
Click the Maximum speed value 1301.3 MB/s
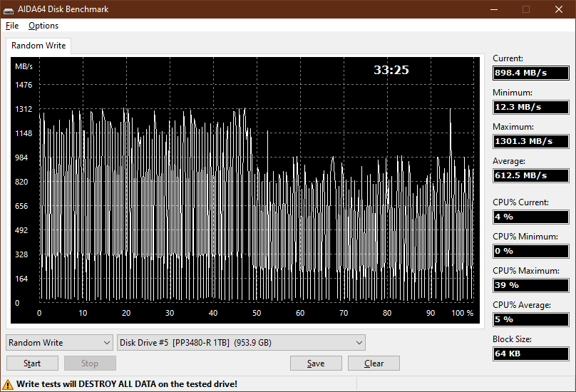click(x=531, y=141)
